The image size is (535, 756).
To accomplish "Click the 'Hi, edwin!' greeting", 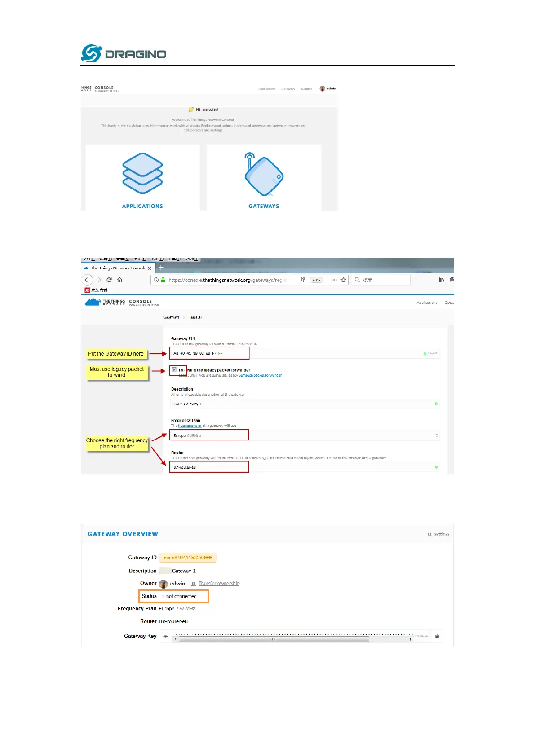I will pos(207,110).
